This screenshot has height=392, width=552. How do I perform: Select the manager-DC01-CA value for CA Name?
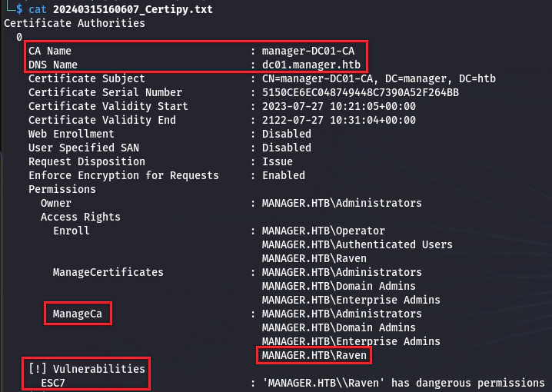click(x=308, y=51)
